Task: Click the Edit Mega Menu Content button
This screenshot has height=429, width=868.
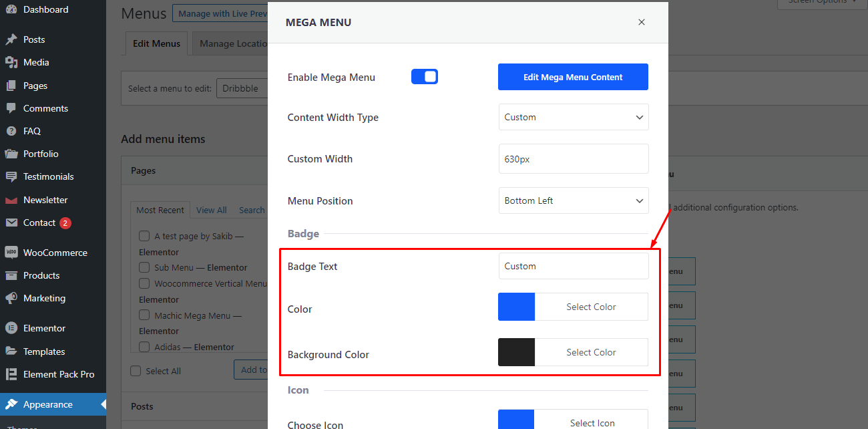Action: pyautogui.click(x=572, y=76)
